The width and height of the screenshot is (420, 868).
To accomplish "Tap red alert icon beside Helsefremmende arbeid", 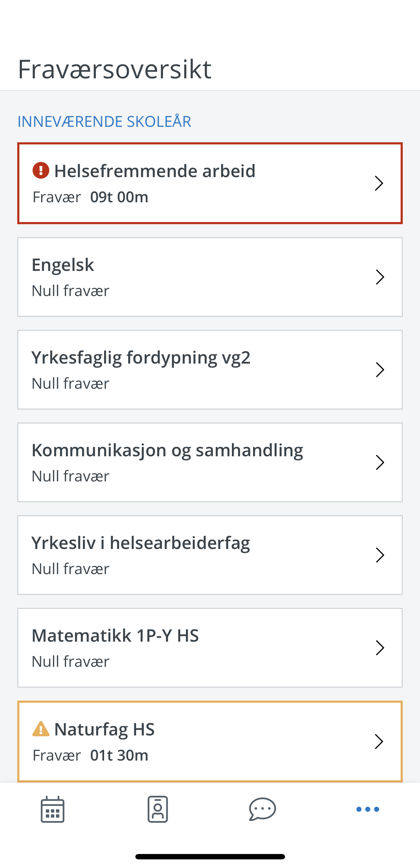I will [41, 171].
